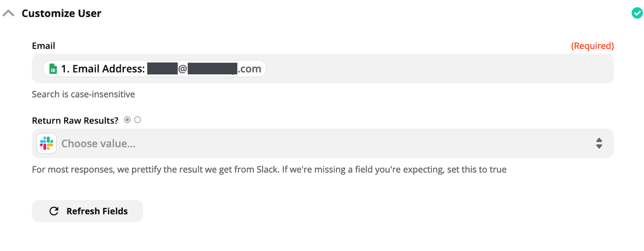This screenshot has height=251, width=644.
Task: Click the Search is case-insensitive hint
Action: click(83, 94)
